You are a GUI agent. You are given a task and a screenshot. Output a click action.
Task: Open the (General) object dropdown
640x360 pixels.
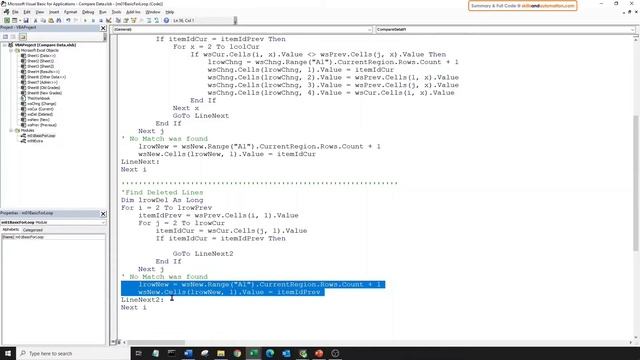[x=369, y=30]
